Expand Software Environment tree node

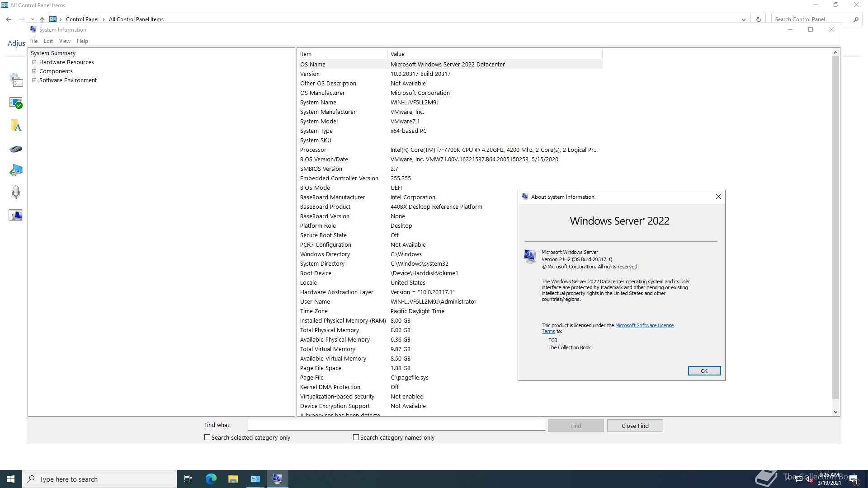click(34, 80)
